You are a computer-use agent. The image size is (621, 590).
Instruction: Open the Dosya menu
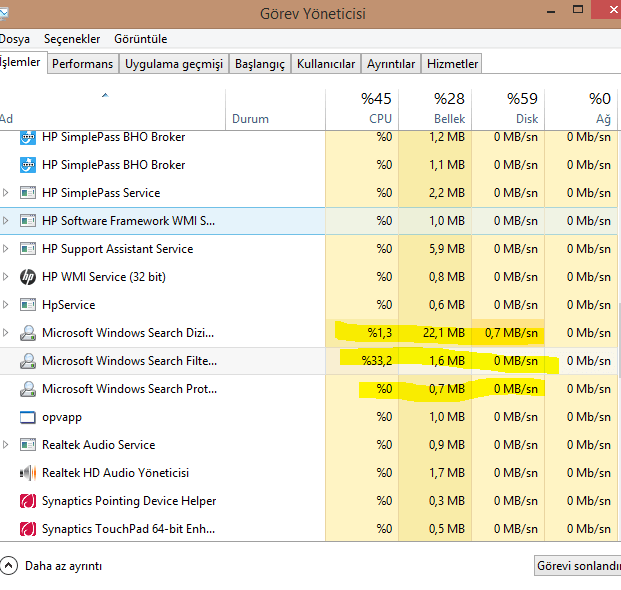pyautogui.click(x=15, y=39)
